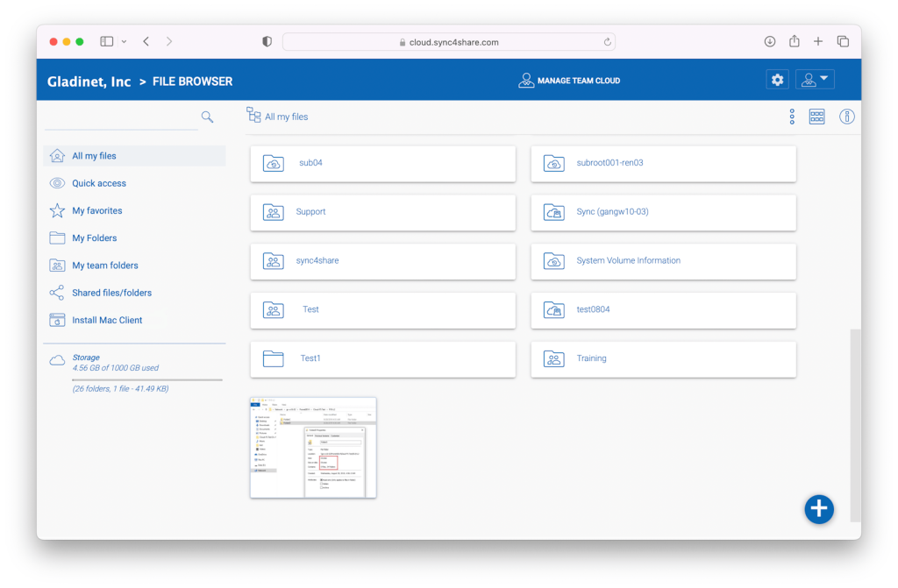Open the three-dot more options menu
This screenshot has width=898, height=588.
792,117
